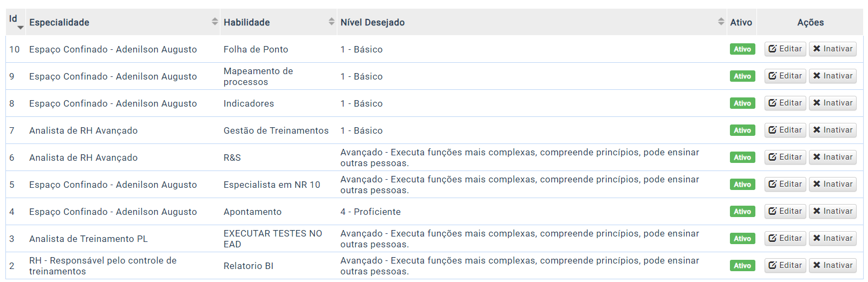868x282 pixels.
Task: Click Ativo badge on Relatorio BI row
Action: point(742,266)
